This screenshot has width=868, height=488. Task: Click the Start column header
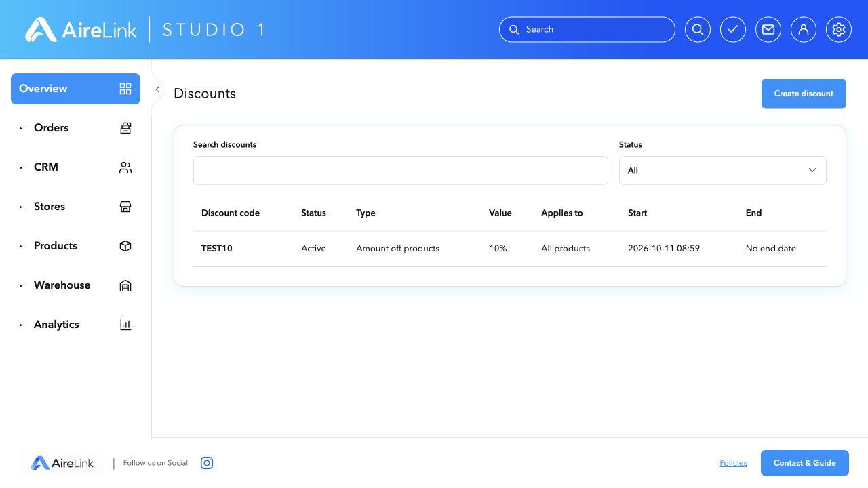pos(637,213)
